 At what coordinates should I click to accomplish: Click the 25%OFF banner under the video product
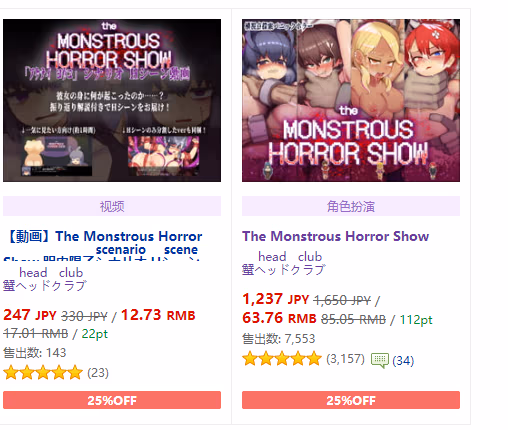pos(112,400)
